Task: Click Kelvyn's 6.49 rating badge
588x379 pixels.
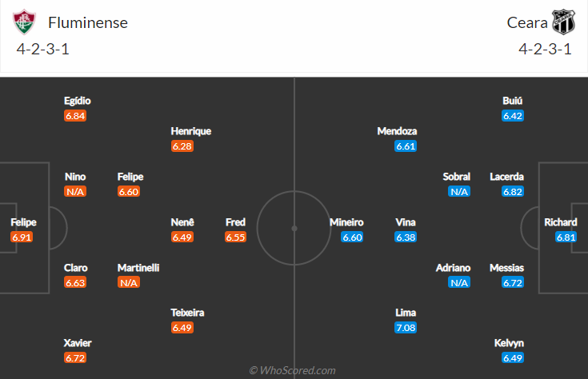Action: pyautogui.click(x=513, y=358)
